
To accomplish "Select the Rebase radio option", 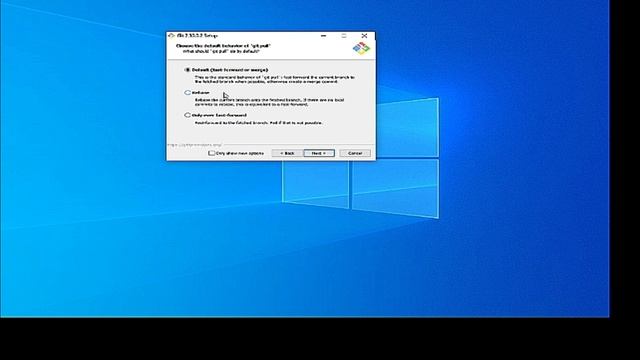I will click(x=187, y=93).
